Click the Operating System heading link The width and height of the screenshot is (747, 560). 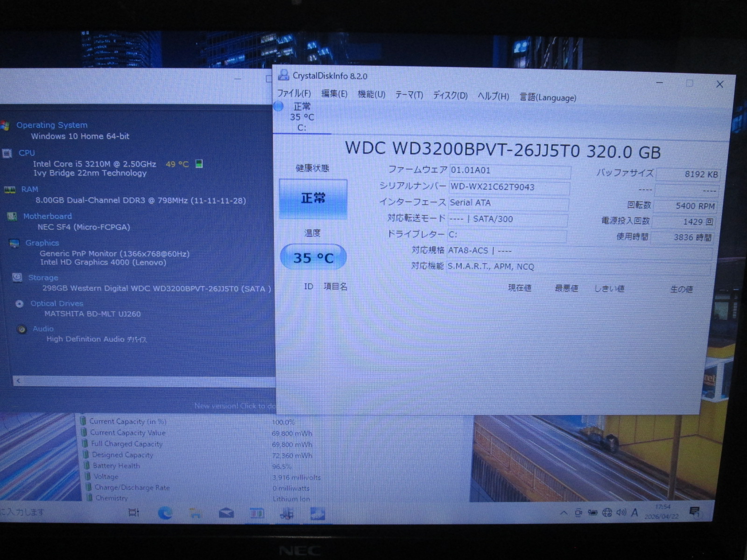coord(52,125)
